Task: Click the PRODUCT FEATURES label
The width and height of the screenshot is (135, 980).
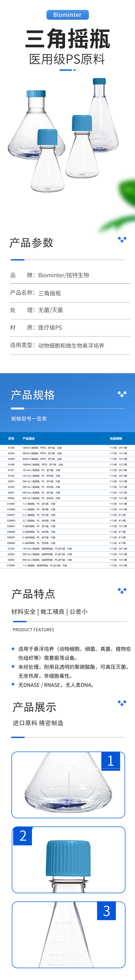Action: (x=33, y=630)
